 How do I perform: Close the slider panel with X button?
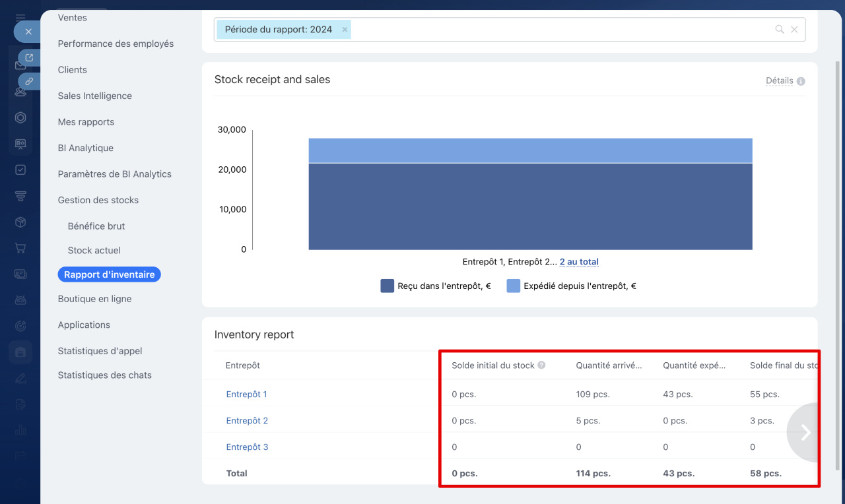28,32
